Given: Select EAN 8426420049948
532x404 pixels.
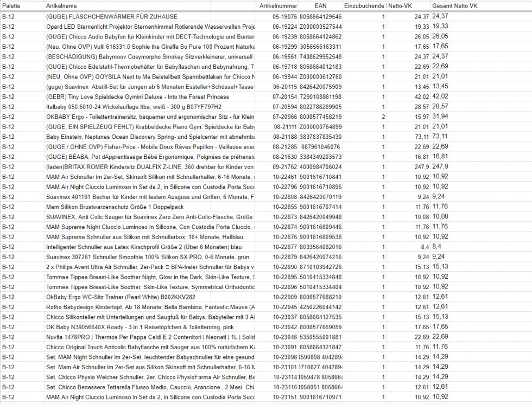Looking at the screenshot, I should (321, 217).
